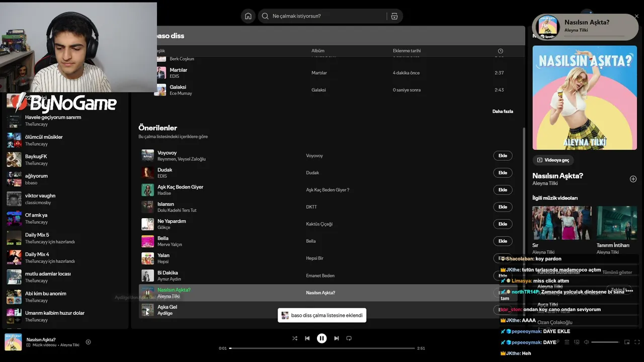This screenshot has width=644, height=362.
Task: Select the Aşka Gel track title
Action: pyautogui.click(x=167, y=307)
